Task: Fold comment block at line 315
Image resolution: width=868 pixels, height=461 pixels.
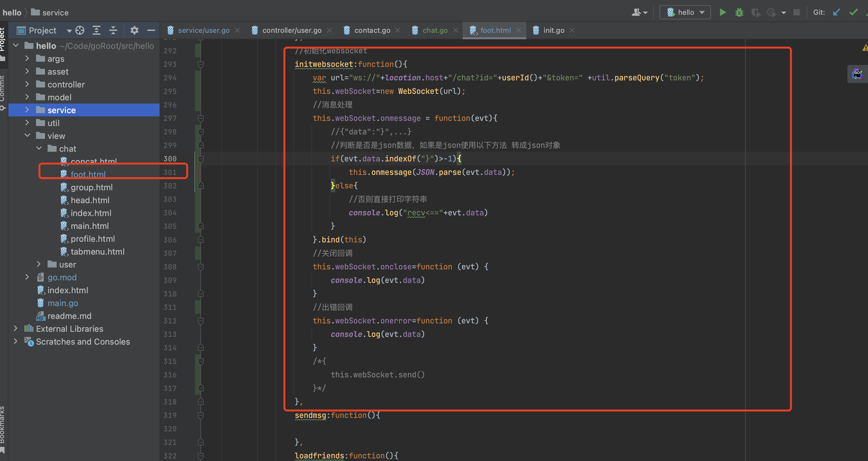Action: [x=200, y=361]
